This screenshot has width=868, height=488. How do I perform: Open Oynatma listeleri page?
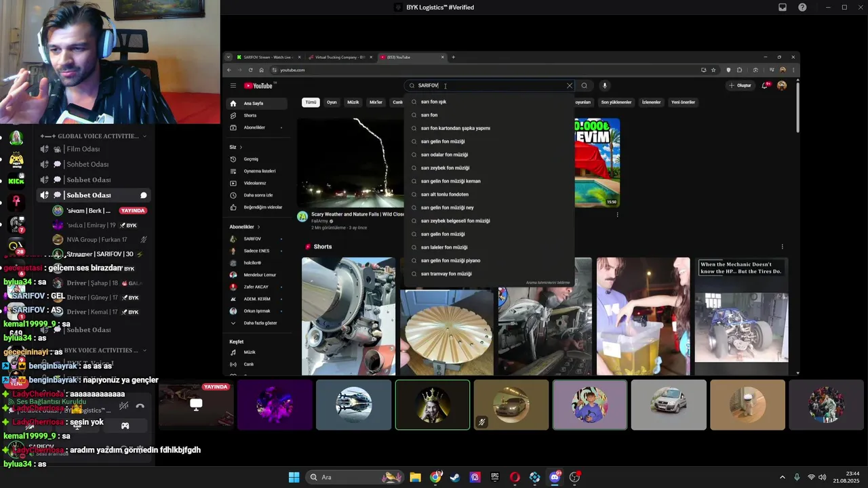(x=260, y=171)
